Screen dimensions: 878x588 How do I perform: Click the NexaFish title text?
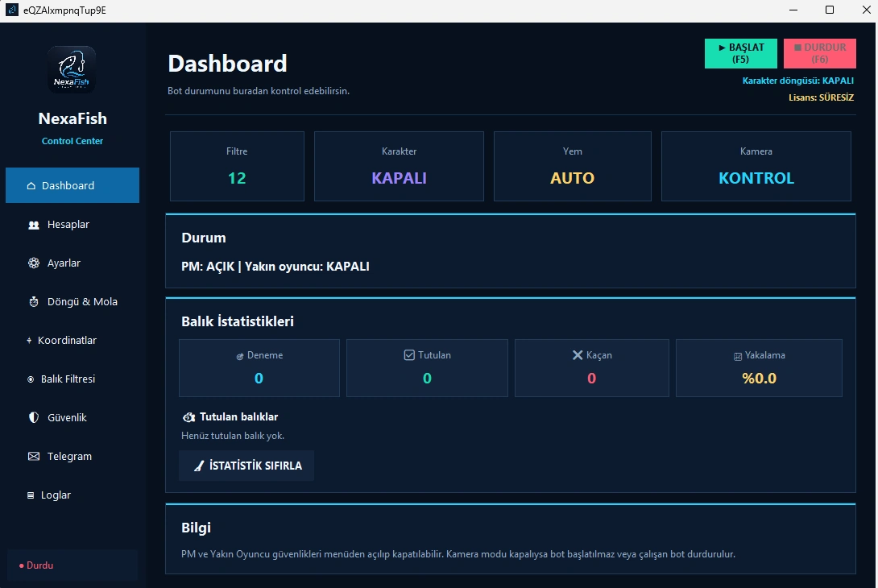pos(72,118)
